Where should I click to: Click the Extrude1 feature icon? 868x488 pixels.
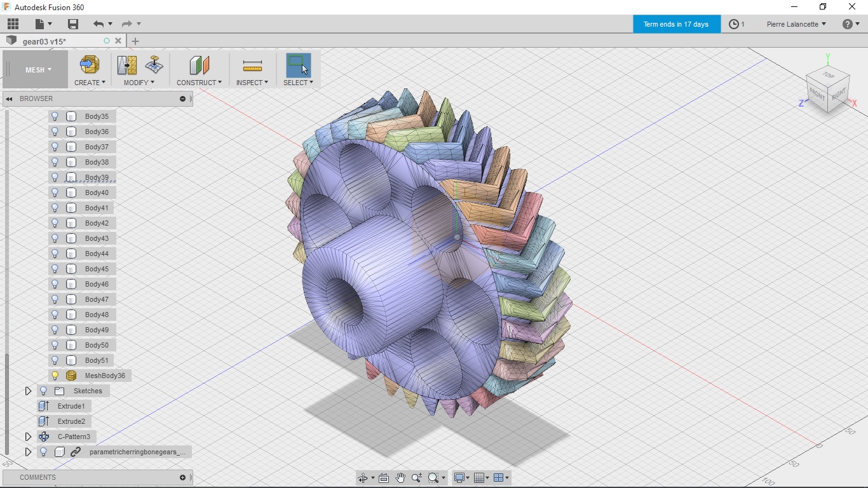tap(43, 406)
